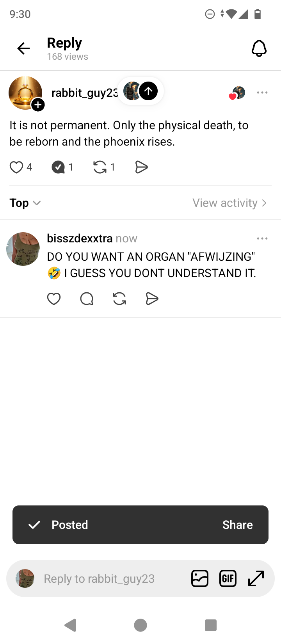Viewport: 281px width, 644px height.
Task: Open three-dot menu on bisszdexxtra reply
Action: (x=262, y=238)
